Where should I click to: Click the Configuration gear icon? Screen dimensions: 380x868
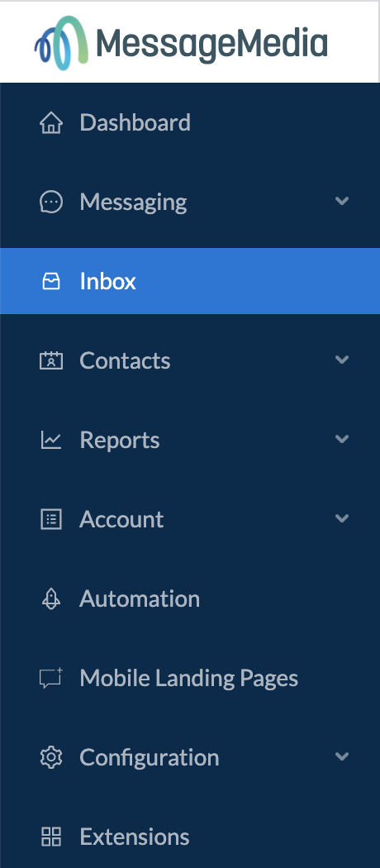(51, 757)
